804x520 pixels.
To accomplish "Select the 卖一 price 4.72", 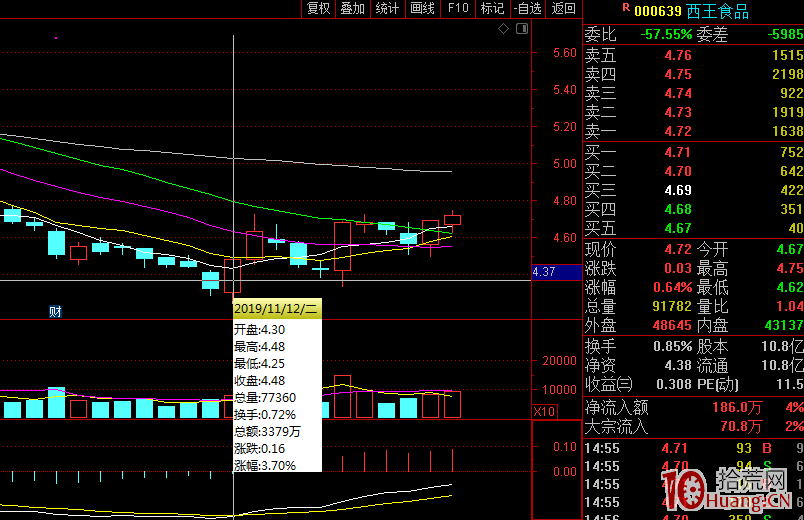I will coord(678,131).
